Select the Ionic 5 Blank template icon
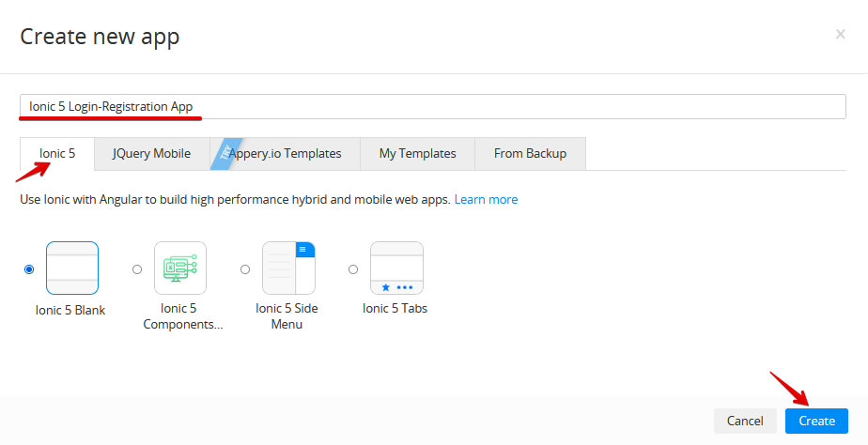The image size is (868, 445). click(x=72, y=268)
